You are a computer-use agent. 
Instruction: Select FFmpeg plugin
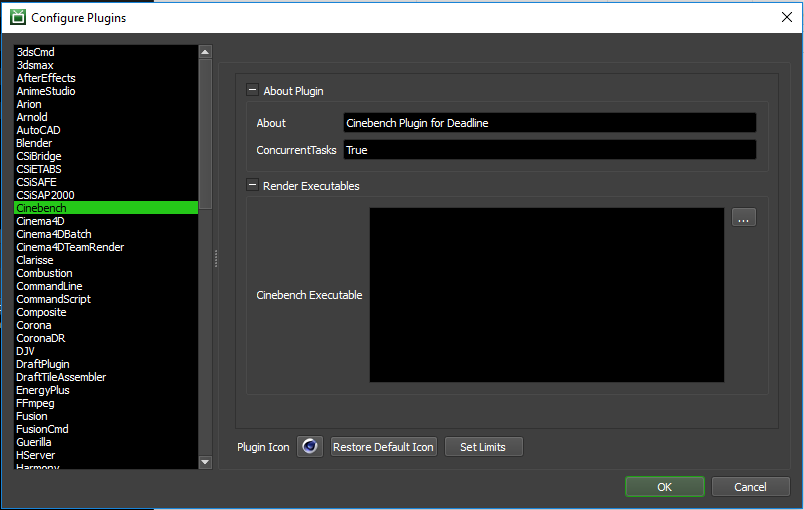(106, 403)
